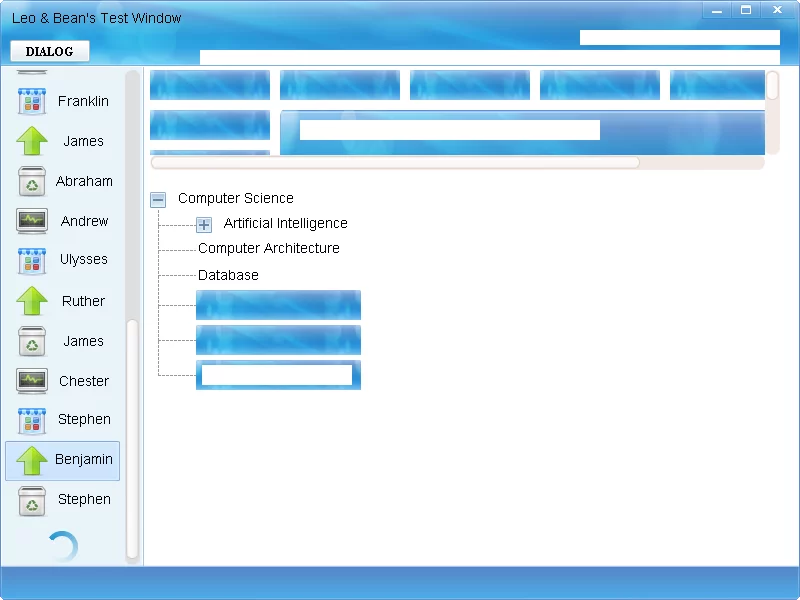Select the Database tree item
This screenshot has height=600, width=800.
click(x=228, y=275)
